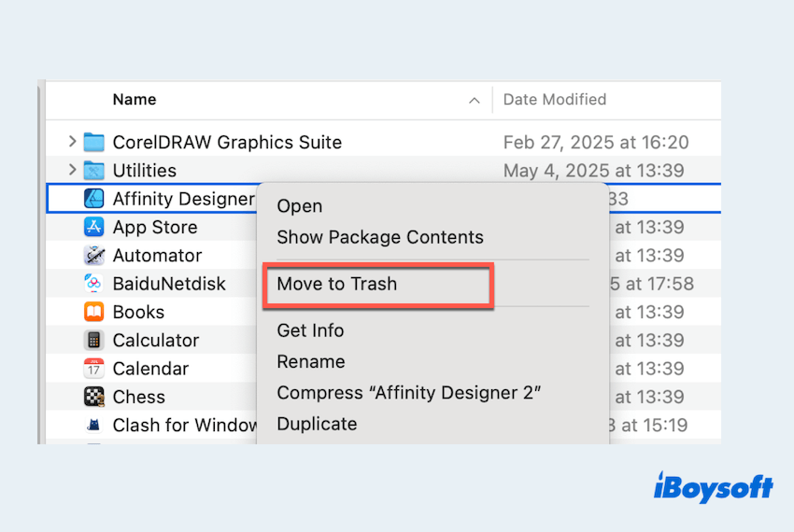Click Get Info in context menu
This screenshot has height=532, width=794.
click(310, 330)
